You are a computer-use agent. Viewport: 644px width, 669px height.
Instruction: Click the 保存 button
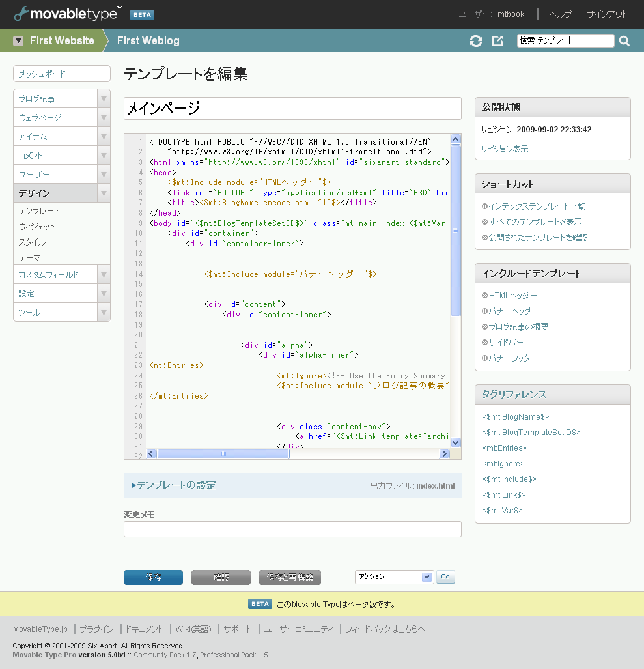click(153, 577)
